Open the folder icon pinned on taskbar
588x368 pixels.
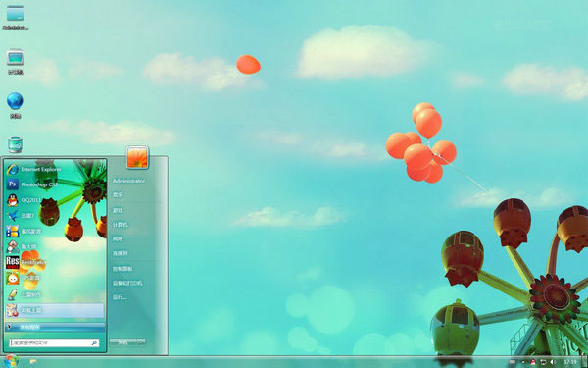33,362
